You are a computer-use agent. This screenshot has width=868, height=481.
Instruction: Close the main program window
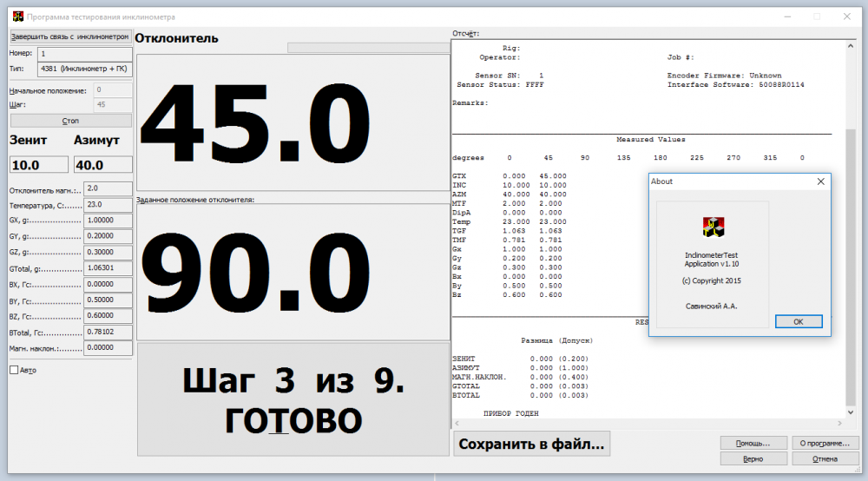point(847,16)
